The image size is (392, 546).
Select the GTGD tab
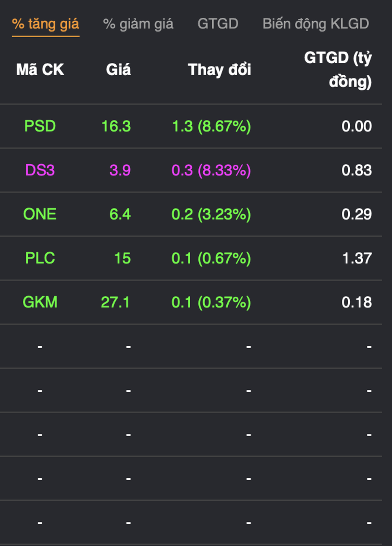tap(218, 24)
